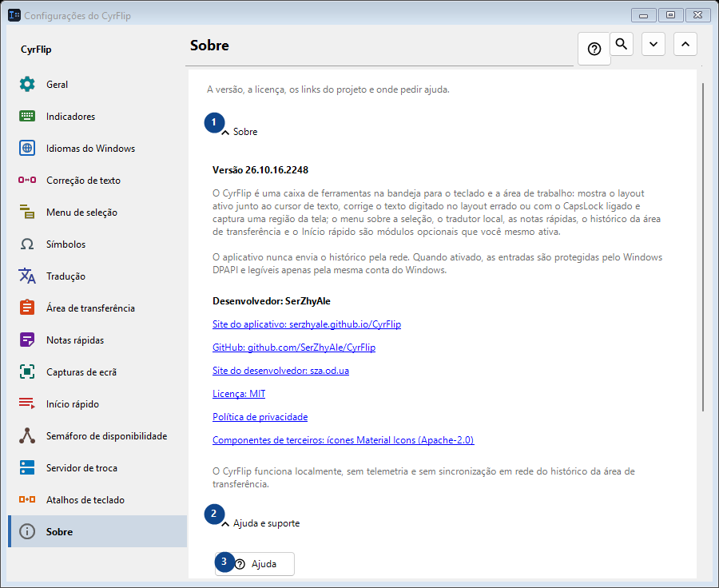Viewport: 719px width, 588px height.
Task: Open search with the magnifier icon
Action: (622, 44)
